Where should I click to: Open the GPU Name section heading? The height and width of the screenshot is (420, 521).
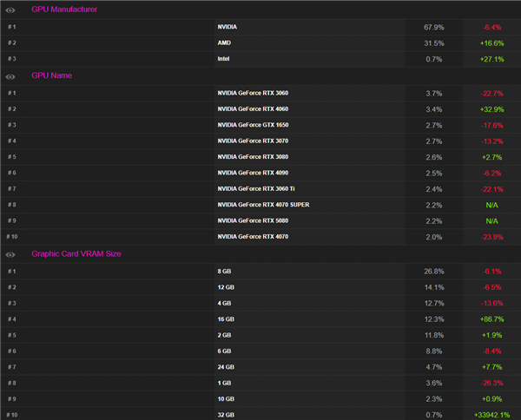tap(51, 75)
